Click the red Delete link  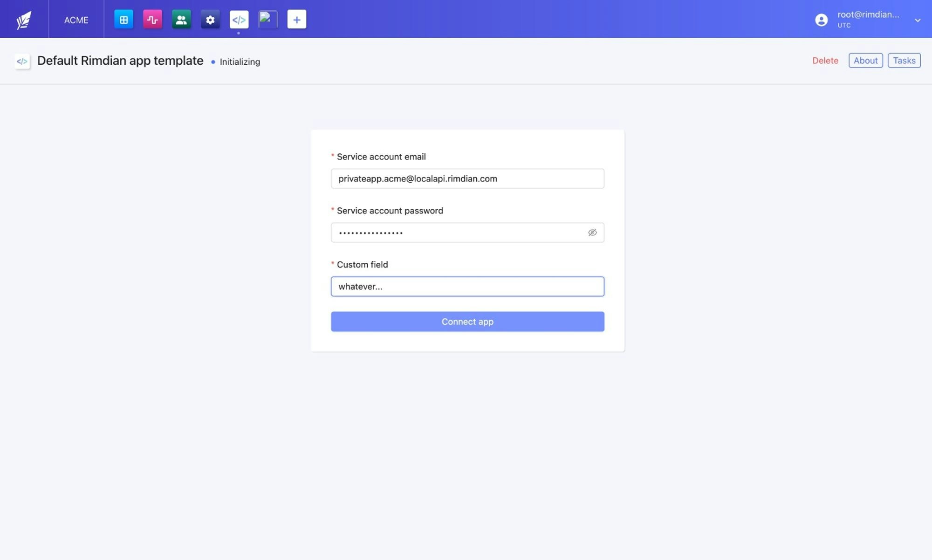(x=825, y=61)
